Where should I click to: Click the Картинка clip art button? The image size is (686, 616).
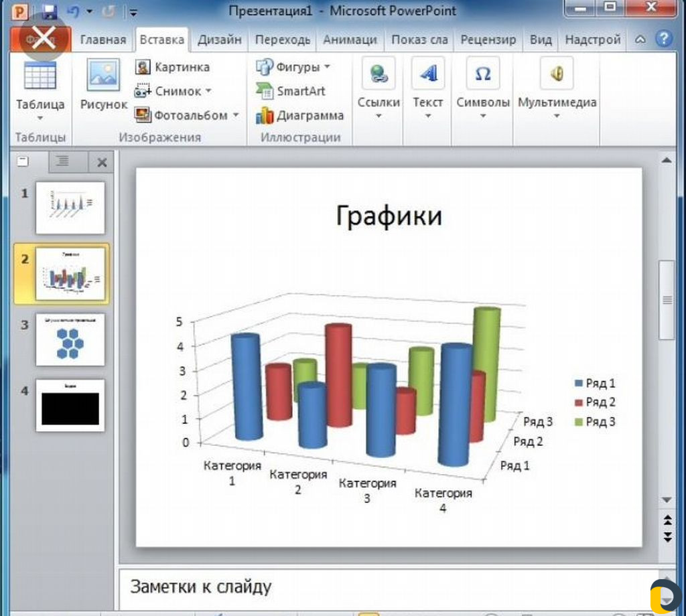tap(172, 67)
